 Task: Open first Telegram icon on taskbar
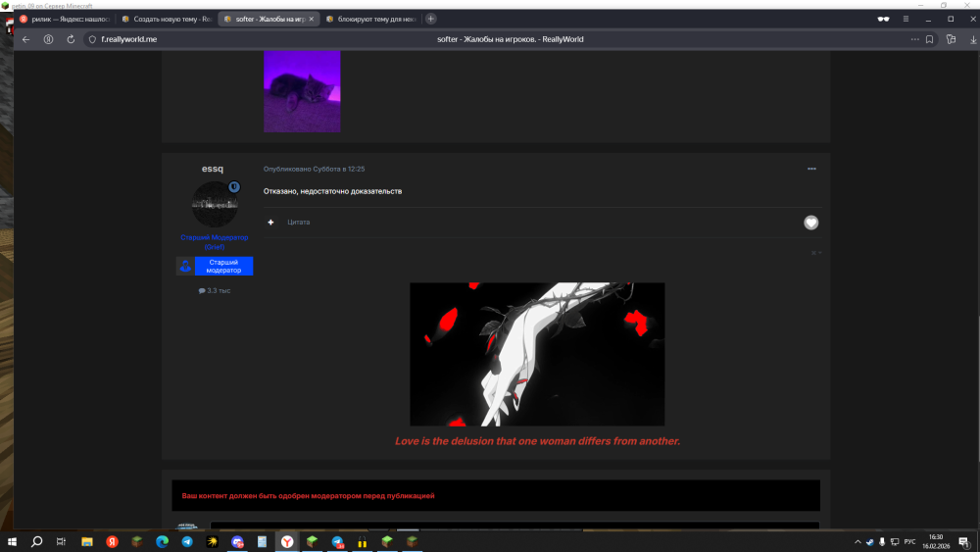click(x=187, y=541)
